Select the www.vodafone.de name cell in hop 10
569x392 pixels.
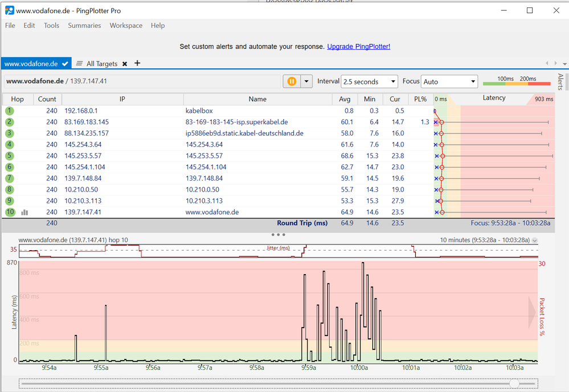(x=212, y=212)
